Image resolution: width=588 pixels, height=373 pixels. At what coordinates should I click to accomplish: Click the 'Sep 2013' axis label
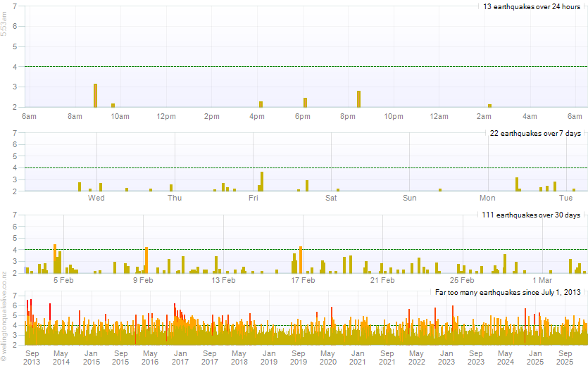tap(32, 357)
